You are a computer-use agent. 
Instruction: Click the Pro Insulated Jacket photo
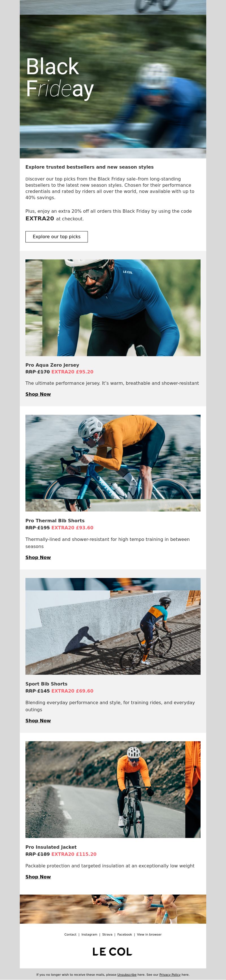113,789
